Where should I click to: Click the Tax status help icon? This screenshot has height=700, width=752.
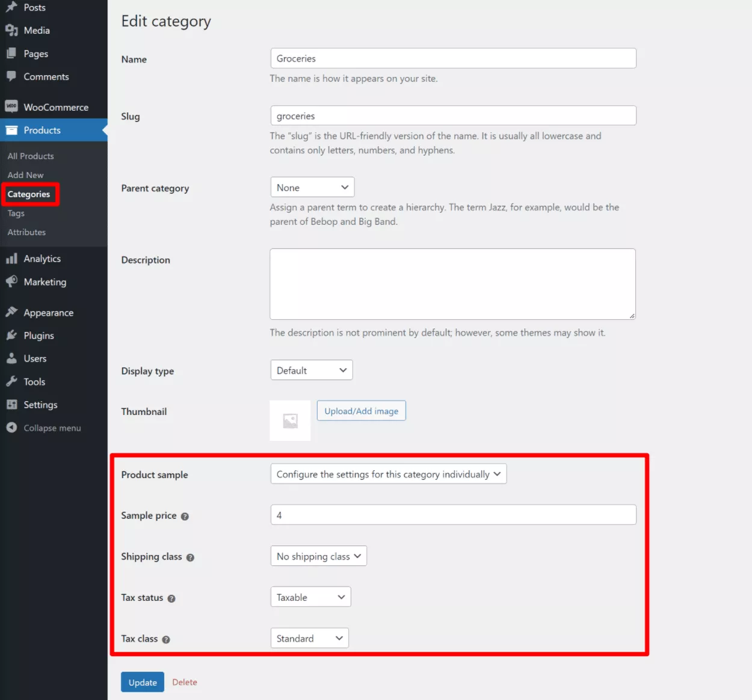click(171, 598)
